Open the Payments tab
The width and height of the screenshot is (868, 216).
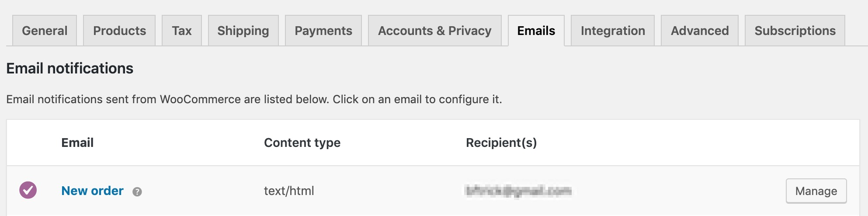[x=323, y=31]
